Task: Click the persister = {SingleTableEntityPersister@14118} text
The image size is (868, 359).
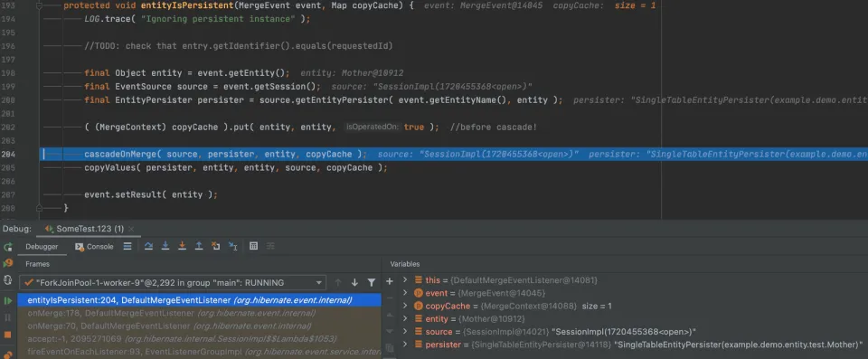Action: pyautogui.click(x=518, y=345)
